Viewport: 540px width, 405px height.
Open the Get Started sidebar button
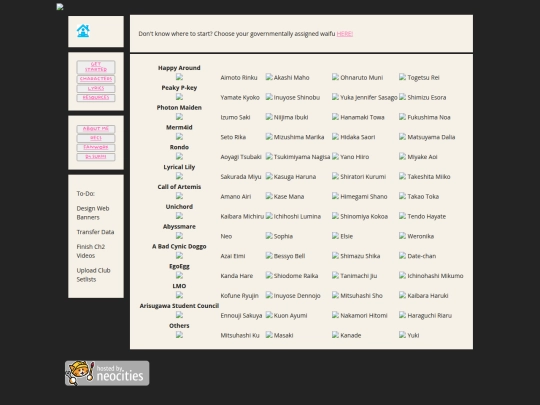pos(96,67)
